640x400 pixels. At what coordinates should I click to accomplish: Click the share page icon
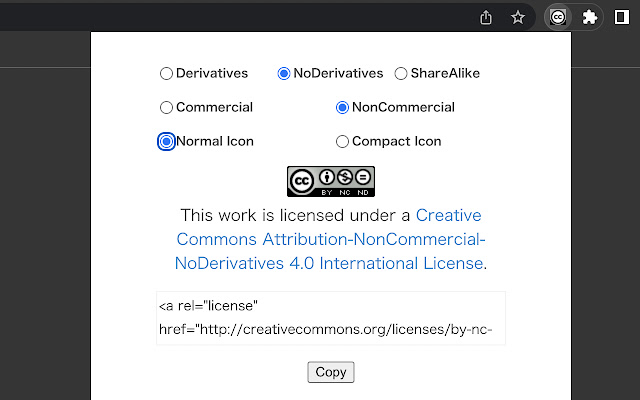pos(486,18)
